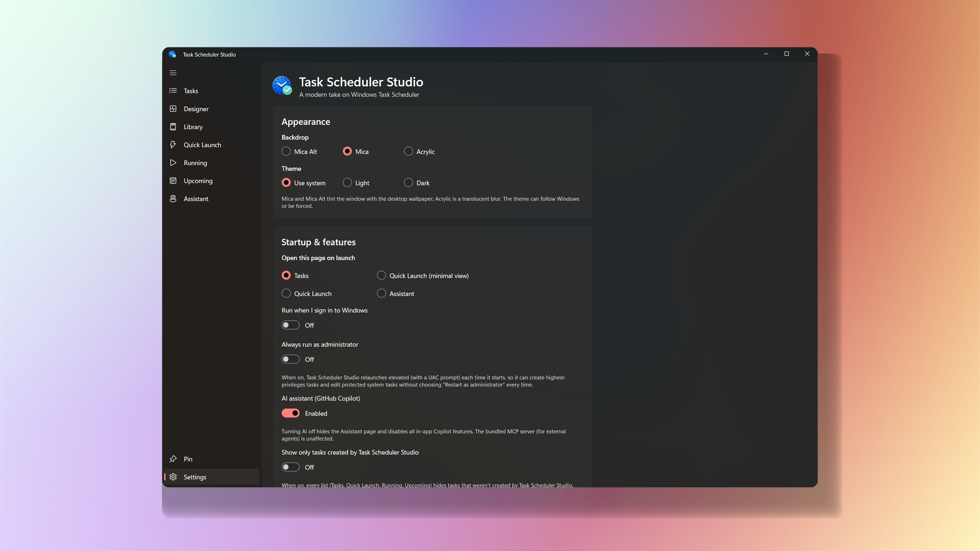This screenshot has height=551, width=980.
Task: Disable the AI assistant (GitHub Copilot) toggle
Action: point(291,413)
